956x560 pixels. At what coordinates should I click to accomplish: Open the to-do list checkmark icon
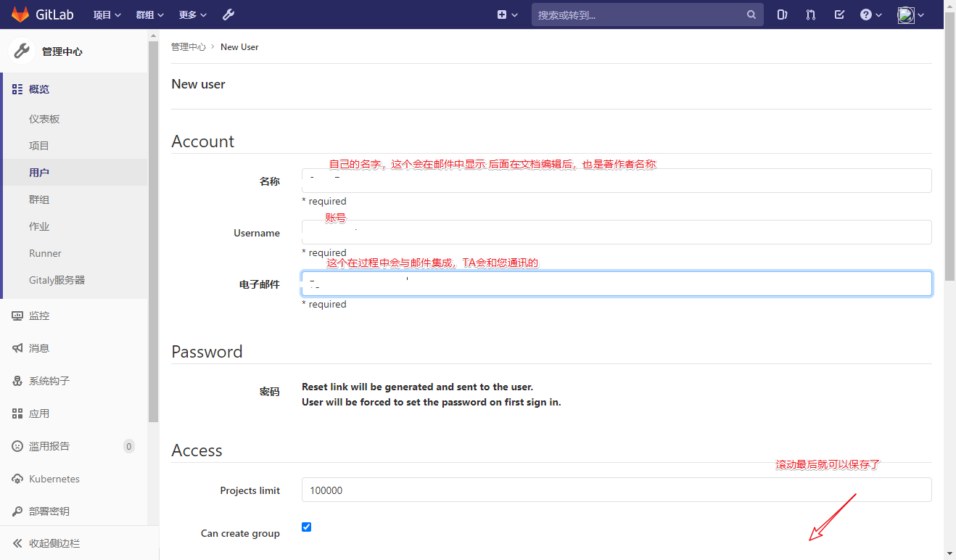(x=839, y=15)
